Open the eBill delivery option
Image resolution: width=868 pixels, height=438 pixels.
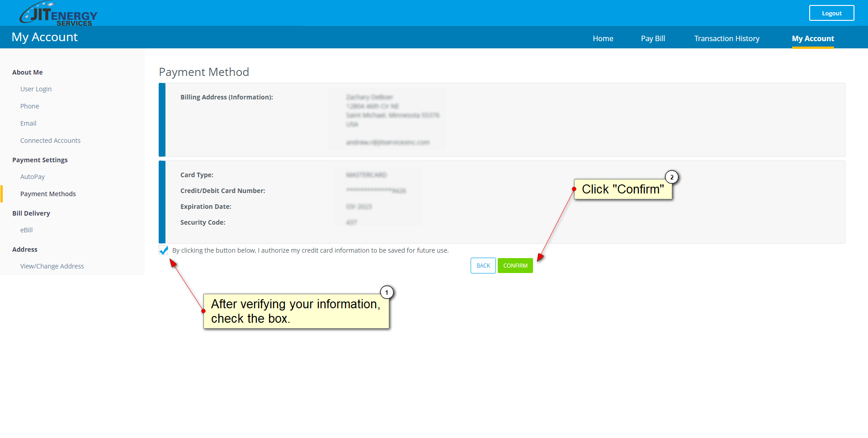(x=26, y=230)
